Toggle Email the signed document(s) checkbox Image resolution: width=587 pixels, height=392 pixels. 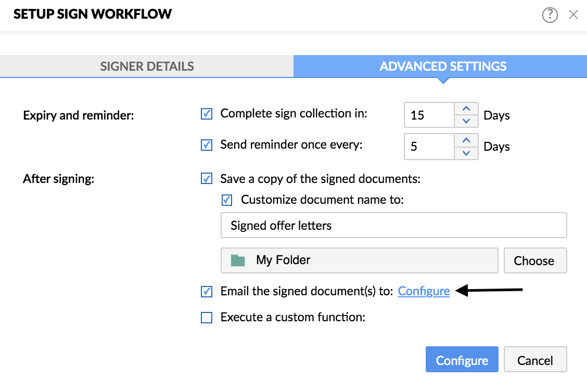[x=206, y=292]
